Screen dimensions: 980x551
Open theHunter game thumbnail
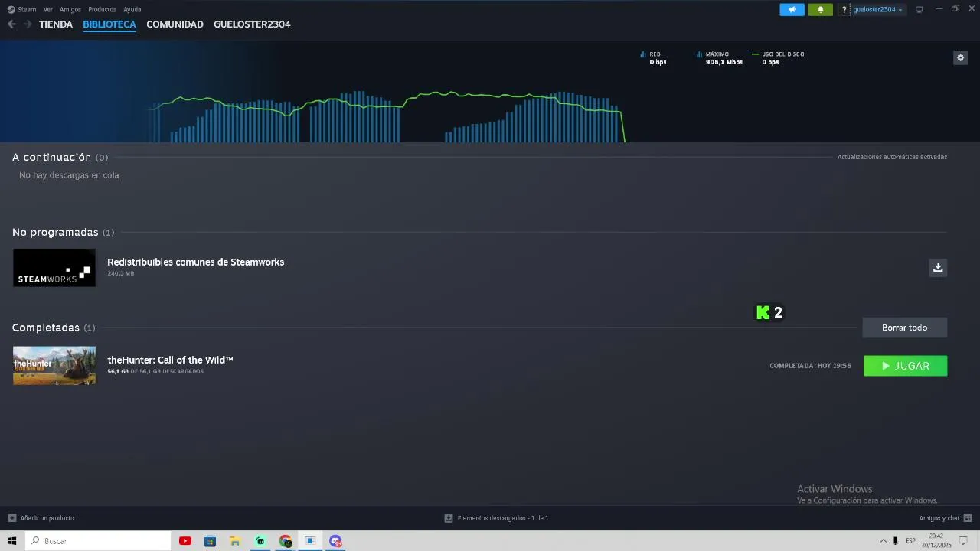pos(54,366)
